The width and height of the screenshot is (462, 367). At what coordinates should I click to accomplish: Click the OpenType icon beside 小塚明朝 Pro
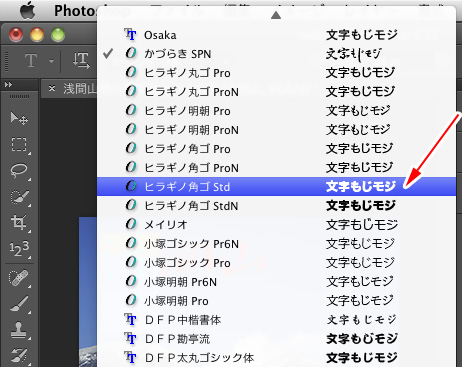[131, 300]
